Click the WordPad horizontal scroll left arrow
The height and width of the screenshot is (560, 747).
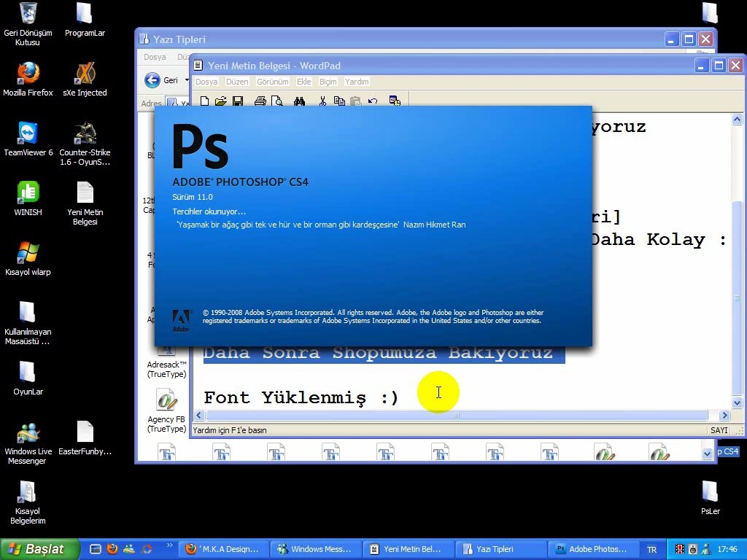click(199, 415)
